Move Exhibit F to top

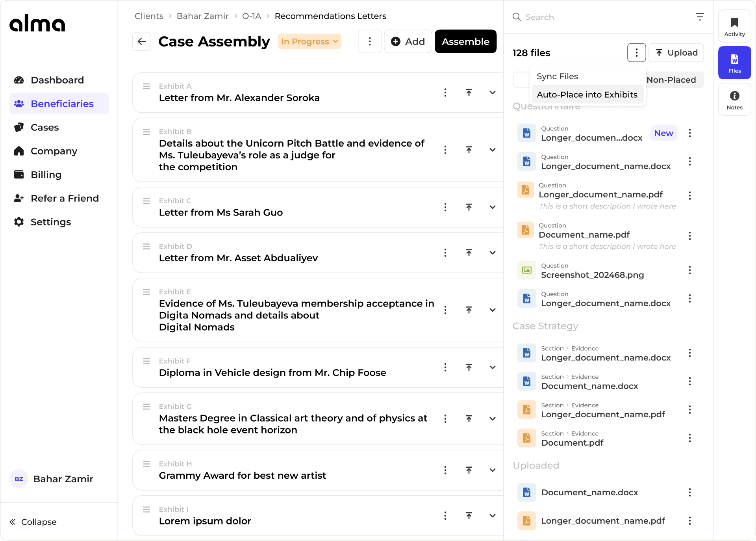coord(469,367)
